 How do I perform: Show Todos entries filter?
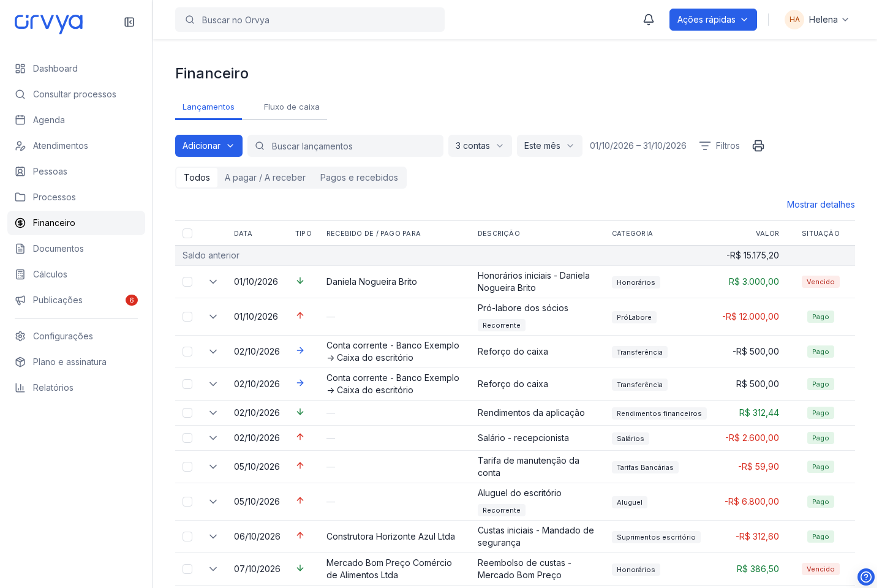click(x=197, y=178)
